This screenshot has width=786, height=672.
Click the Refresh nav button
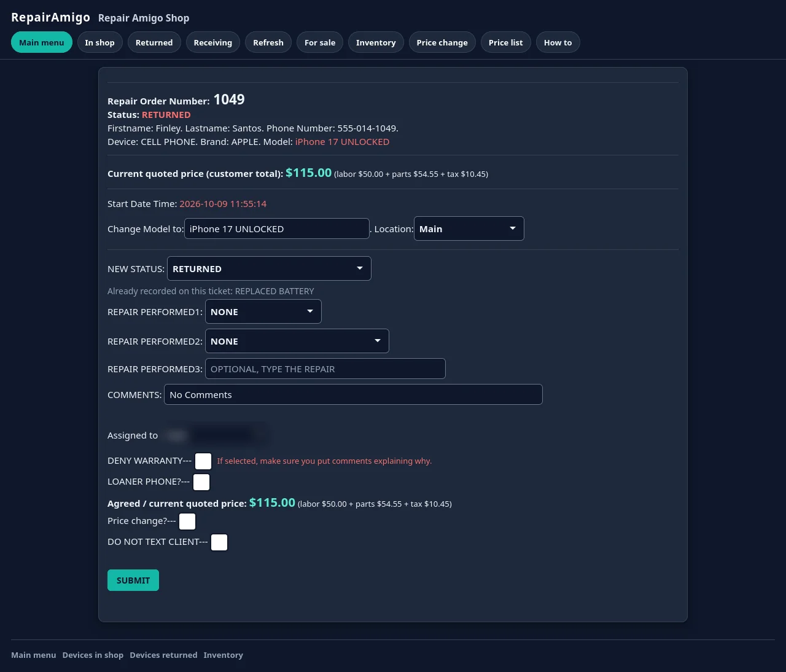[268, 42]
